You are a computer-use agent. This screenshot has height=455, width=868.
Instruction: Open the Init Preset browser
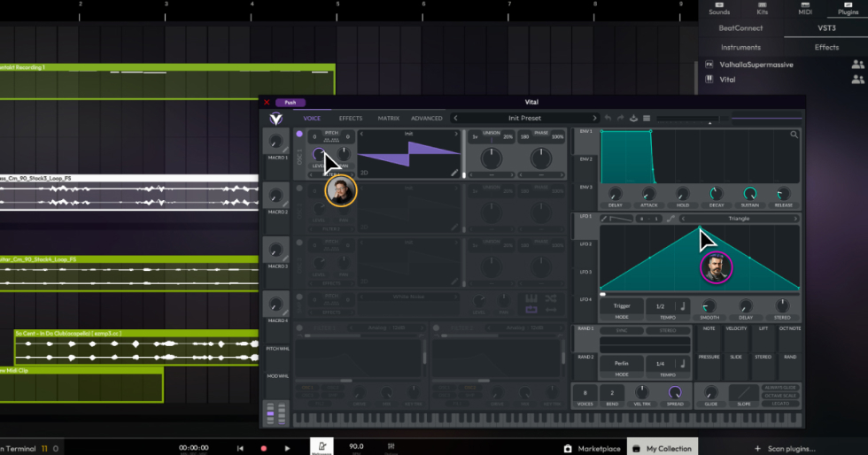[524, 118]
